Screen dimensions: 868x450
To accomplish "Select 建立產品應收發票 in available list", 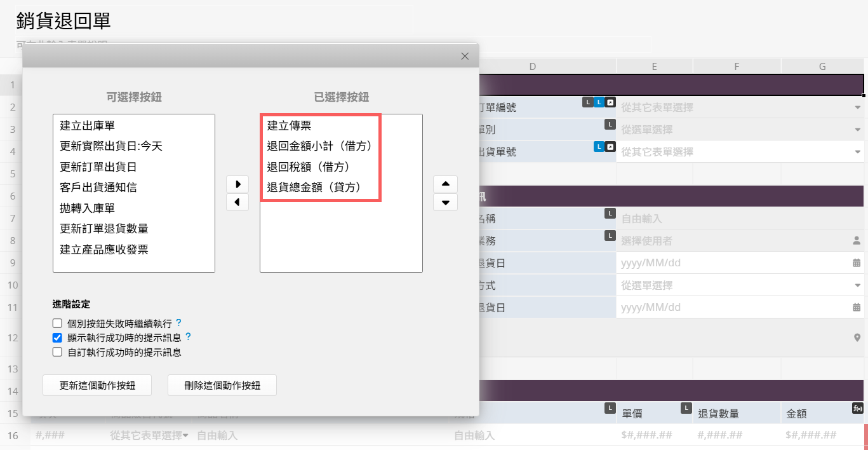I will 134,249.
